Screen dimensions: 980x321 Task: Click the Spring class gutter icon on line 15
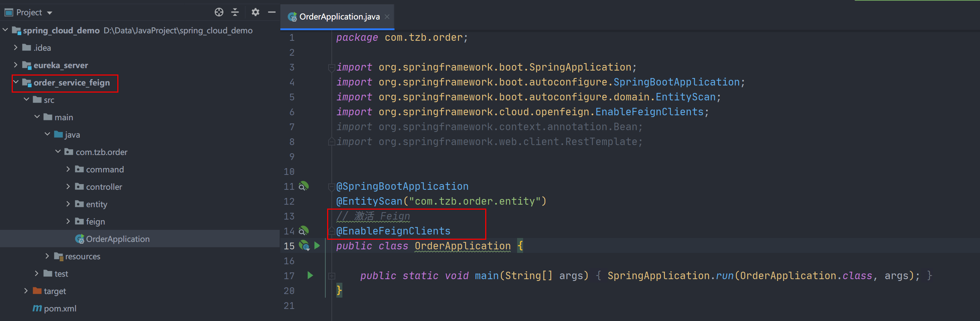(x=304, y=245)
